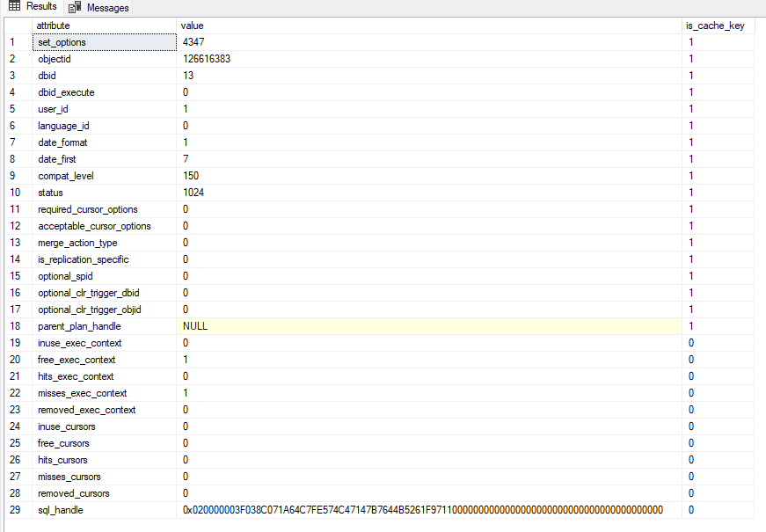The height and width of the screenshot is (532, 766).
Task: Select the date_format cell
Action: point(105,142)
